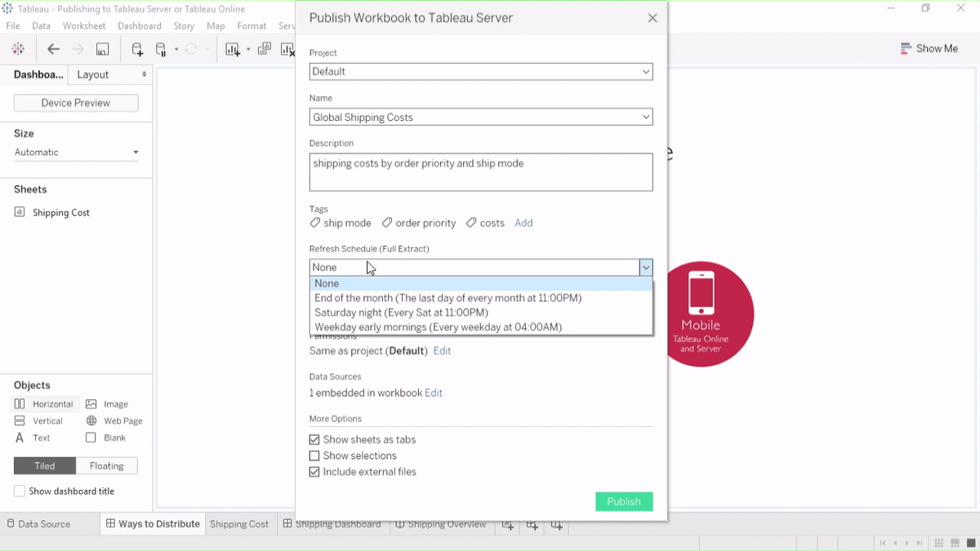Select Saturday night refresh schedule option

pyautogui.click(x=401, y=313)
